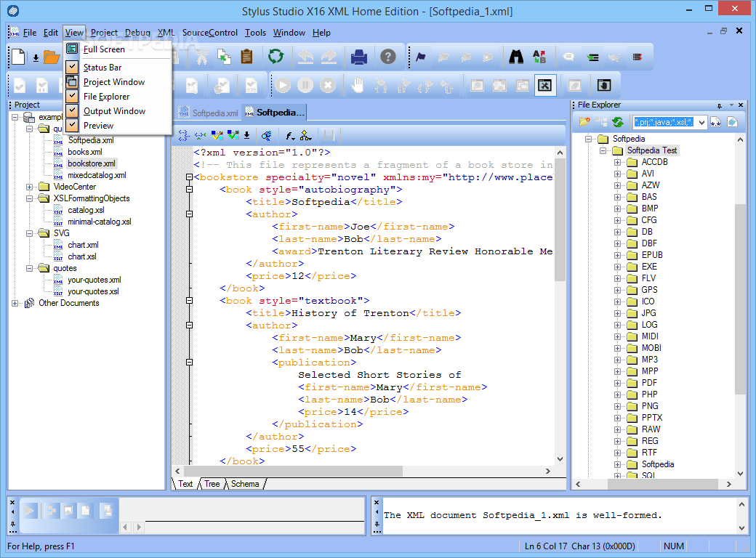Screen dimensions: 756x558
Task: Click the Undo arrow icon
Action: point(305,57)
